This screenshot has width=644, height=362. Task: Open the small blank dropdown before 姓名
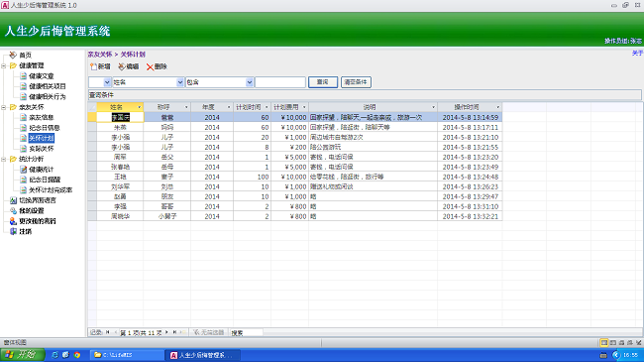pyautogui.click(x=107, y=82)
